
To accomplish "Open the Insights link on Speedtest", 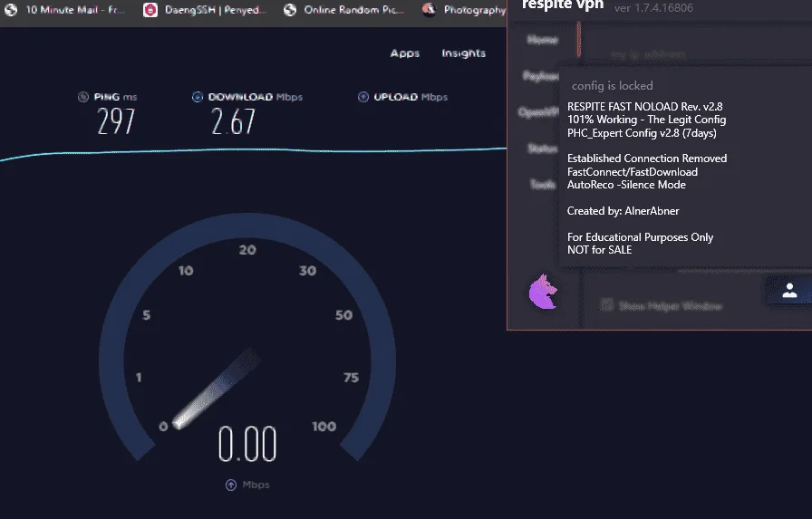I will (x=463, y=53).
